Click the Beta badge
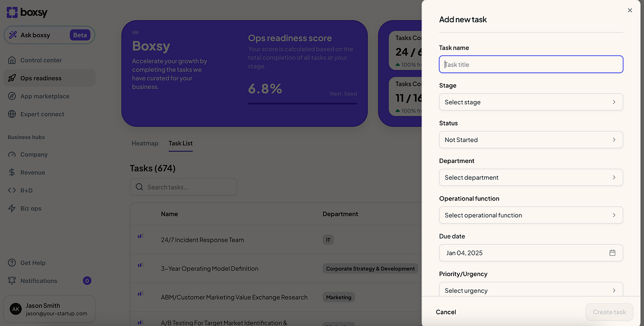Viewport: 644px width, 326px height. [x=80, y=35]
